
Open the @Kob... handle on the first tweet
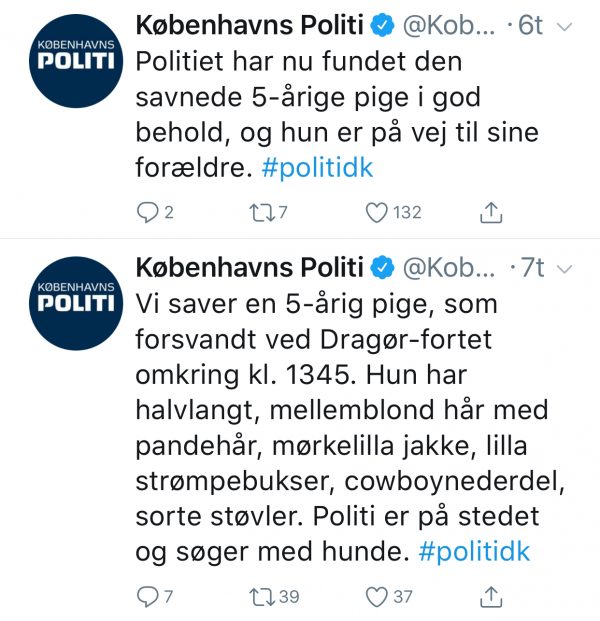coord(449,26)
